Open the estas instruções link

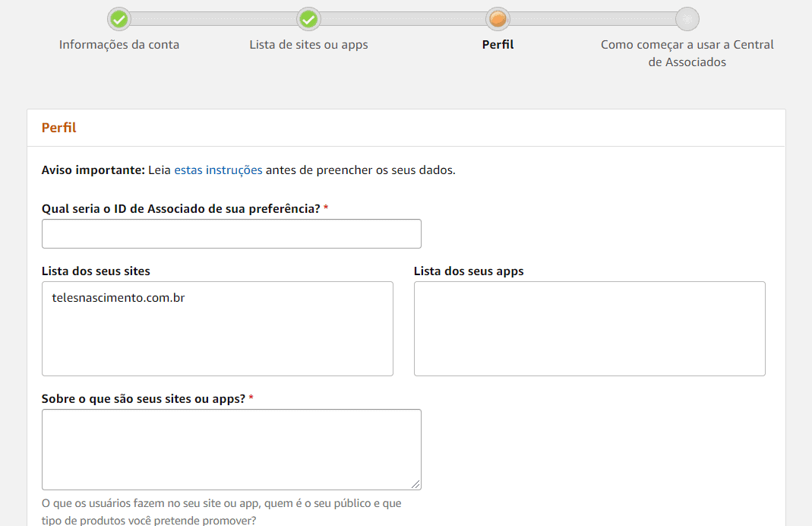click(218, 170)
